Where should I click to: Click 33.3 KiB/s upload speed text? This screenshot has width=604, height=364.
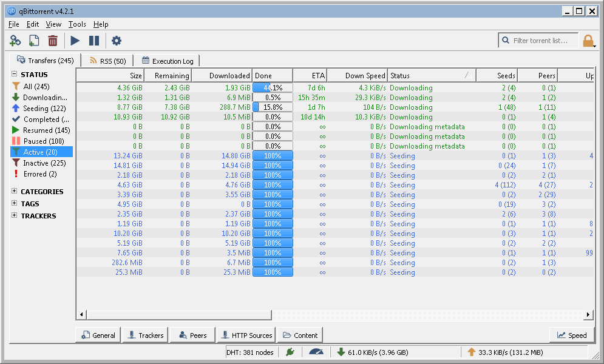pyautogui.click(x=511, y=352)
